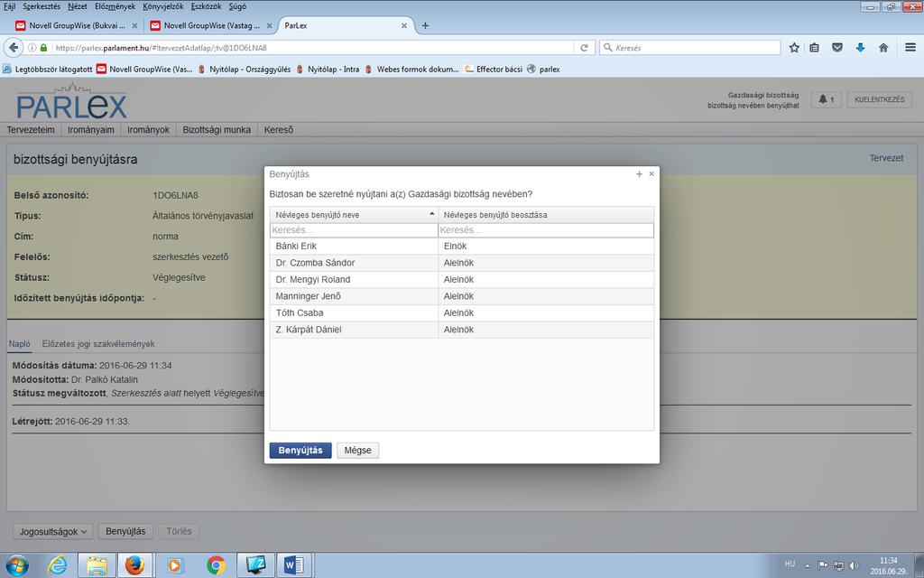Close the ParLex browser tab

tap(403, 25)
